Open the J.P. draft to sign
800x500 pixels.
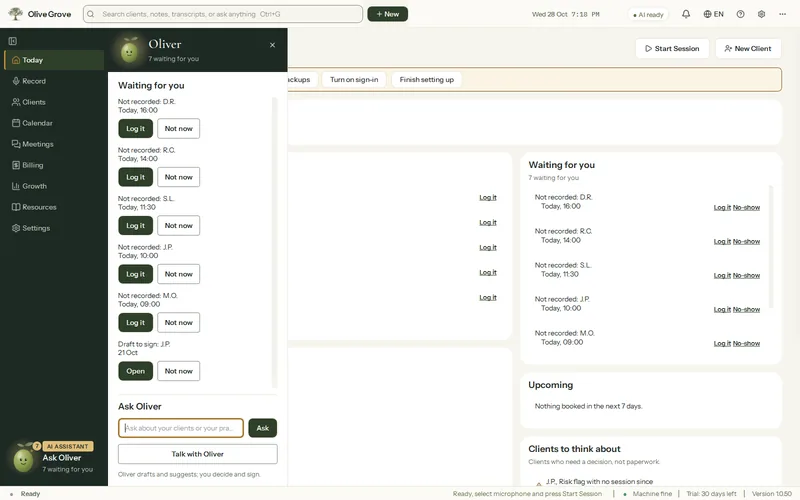[136, 371]
